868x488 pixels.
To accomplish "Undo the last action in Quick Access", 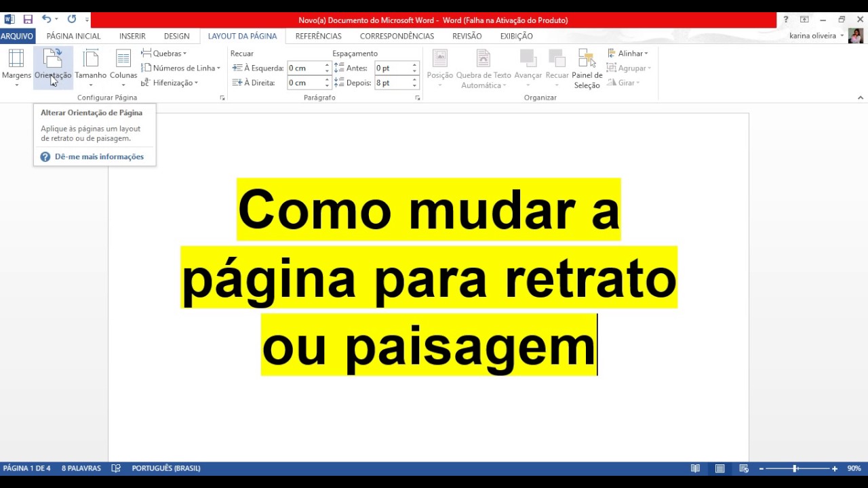I will coord(46,20).
